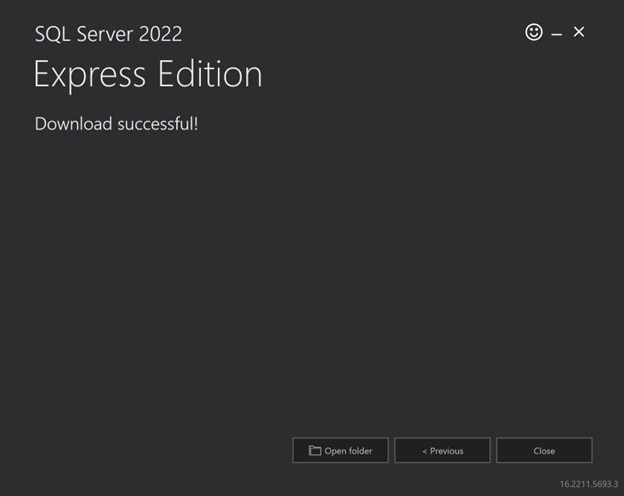Click the "SQL Server 2022" title
Screen dimensions: 624x496
[x=108, y=34]
